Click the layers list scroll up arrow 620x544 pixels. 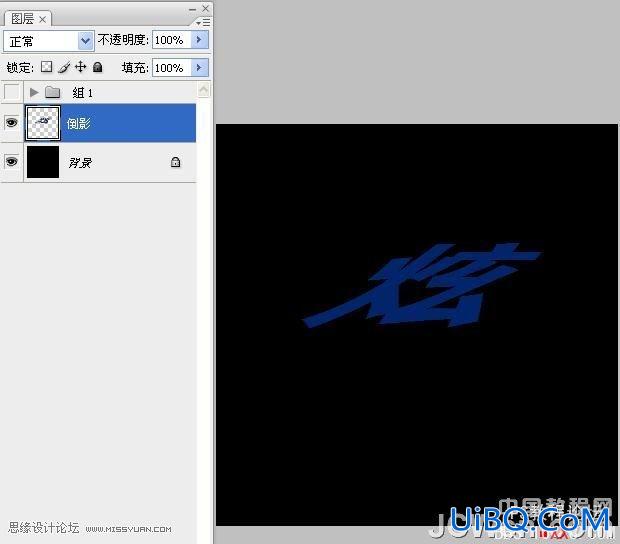tap(204, 89)
